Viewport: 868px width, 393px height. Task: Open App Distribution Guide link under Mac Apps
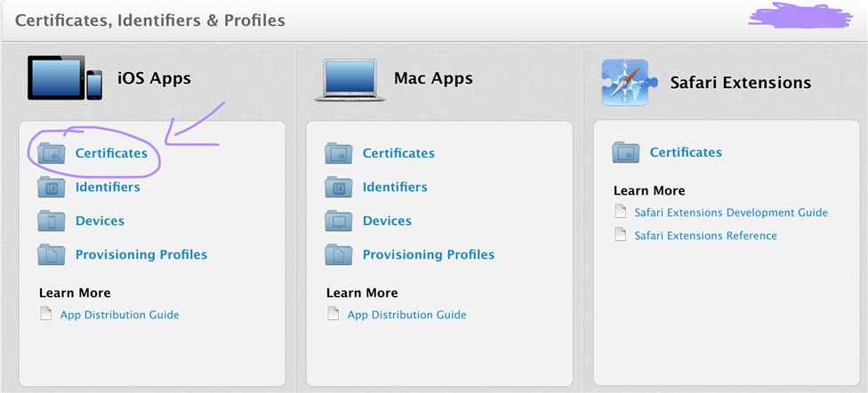(407, 315)
